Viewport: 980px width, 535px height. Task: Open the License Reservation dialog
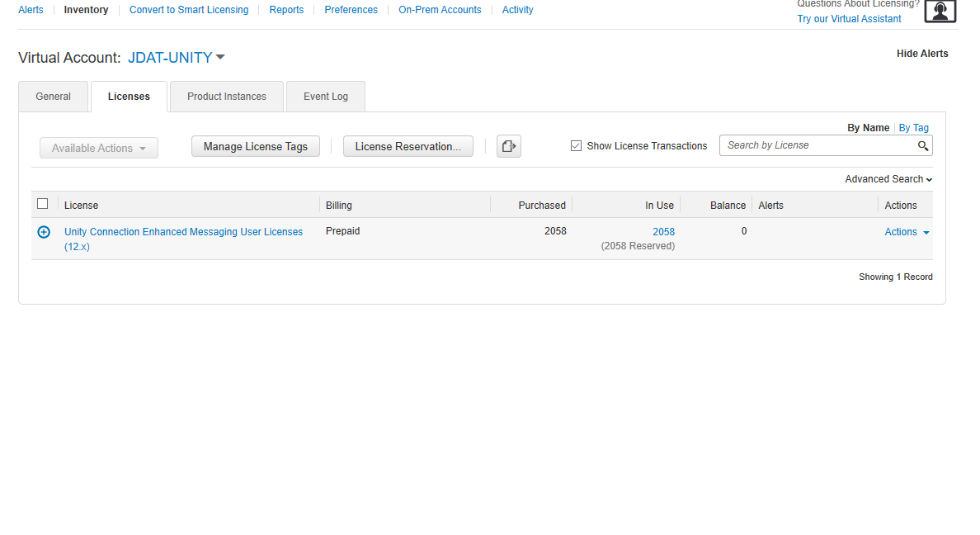pos(408,145)
